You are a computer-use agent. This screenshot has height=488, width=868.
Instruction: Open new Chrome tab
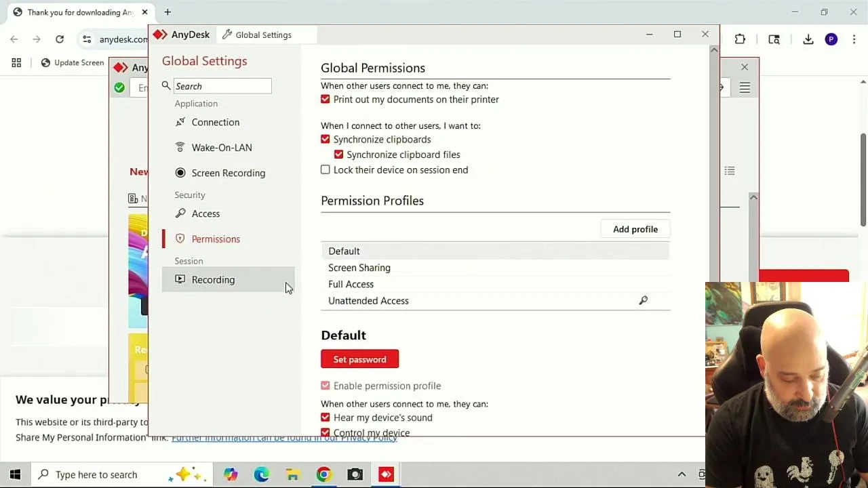point(167,12)
